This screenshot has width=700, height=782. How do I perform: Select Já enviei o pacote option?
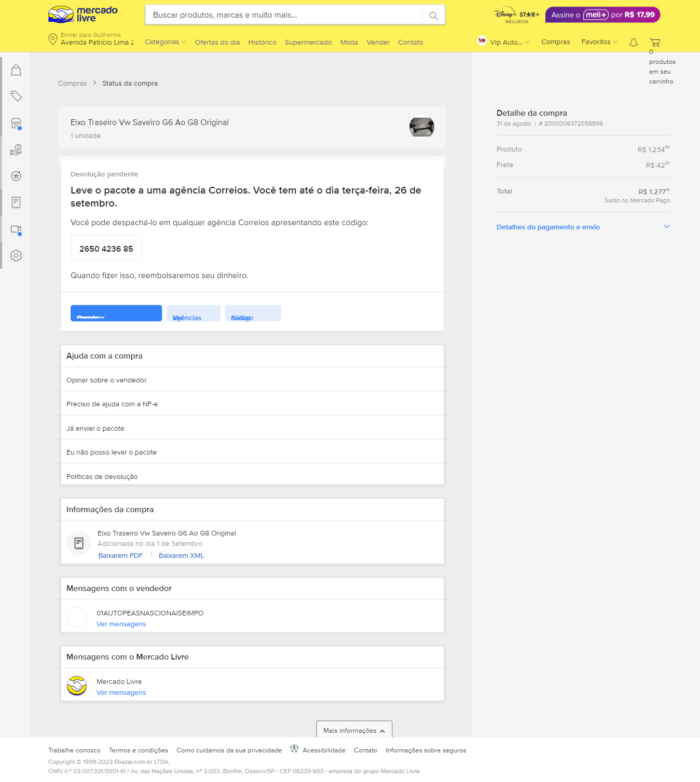point(95,428)
